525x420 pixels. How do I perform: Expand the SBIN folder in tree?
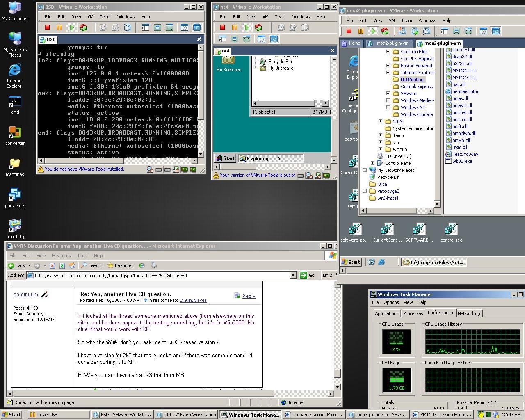380,121
